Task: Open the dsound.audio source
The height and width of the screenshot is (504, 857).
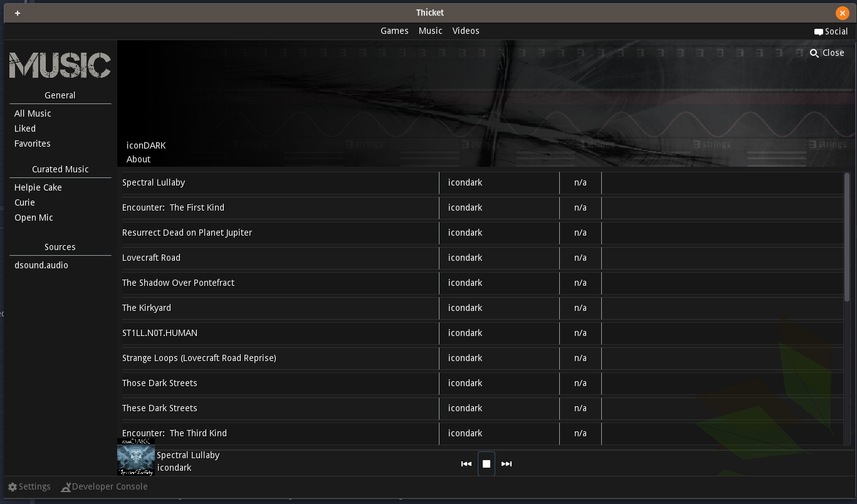Action: [x=41, y=265]
